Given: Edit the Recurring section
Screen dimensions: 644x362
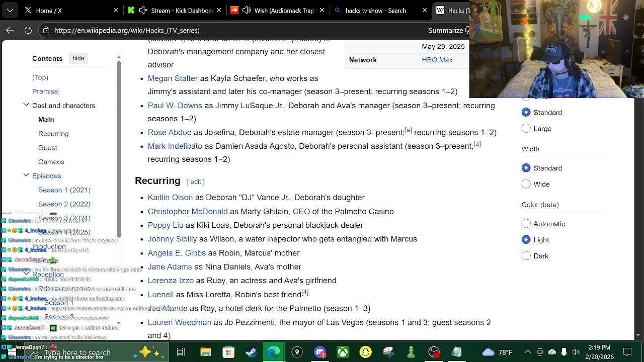Looking at the screenshot, I should [196, 182].
